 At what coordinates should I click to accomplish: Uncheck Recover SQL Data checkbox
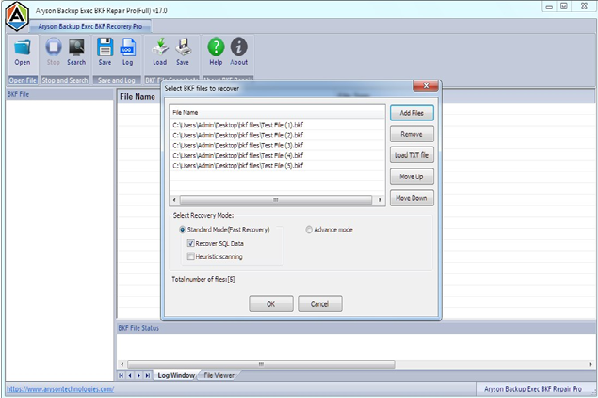point(190,243)
